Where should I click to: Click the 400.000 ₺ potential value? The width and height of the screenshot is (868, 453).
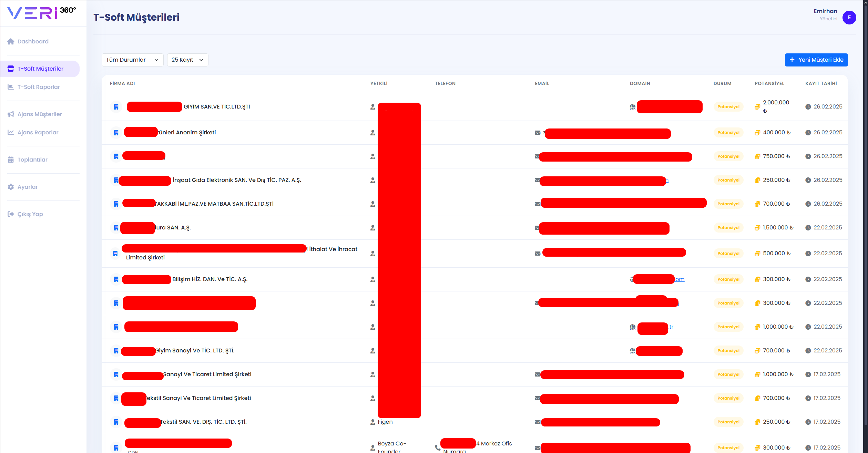tap(777, 133)
